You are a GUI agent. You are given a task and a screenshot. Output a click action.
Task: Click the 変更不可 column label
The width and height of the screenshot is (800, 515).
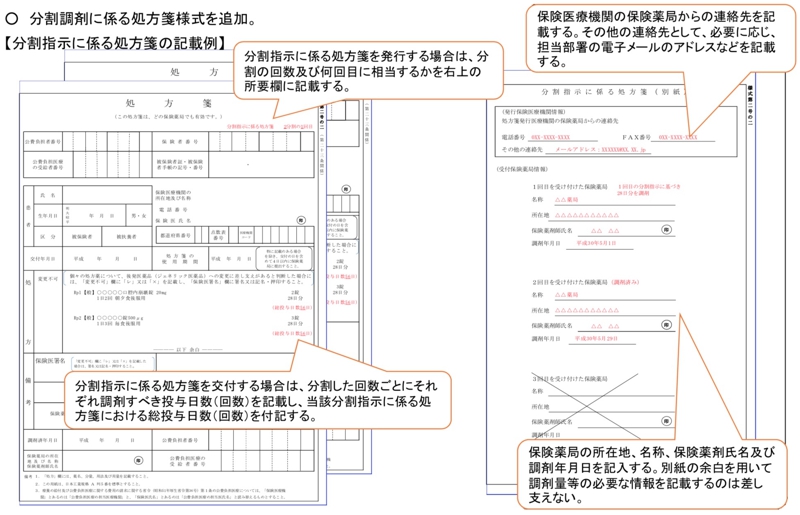(48, 279)
